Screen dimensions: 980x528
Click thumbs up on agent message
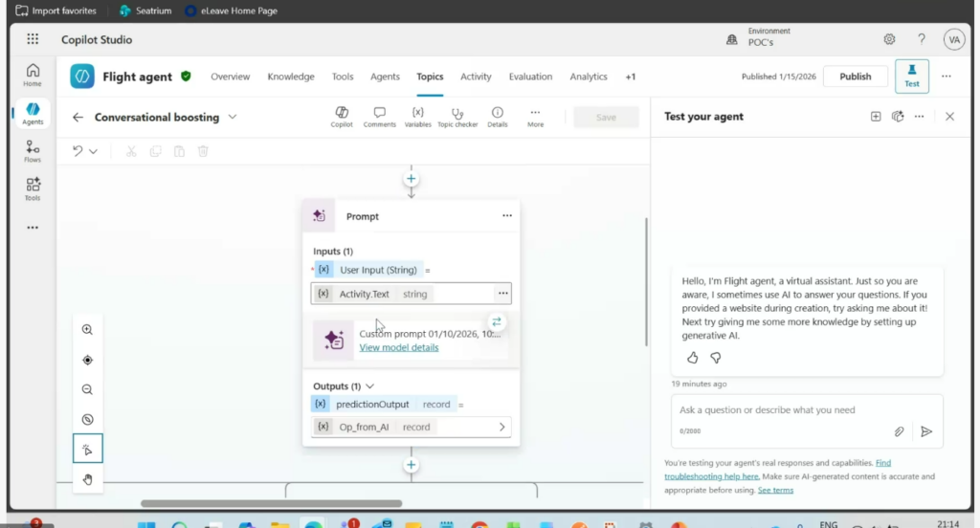coord(693,358)
